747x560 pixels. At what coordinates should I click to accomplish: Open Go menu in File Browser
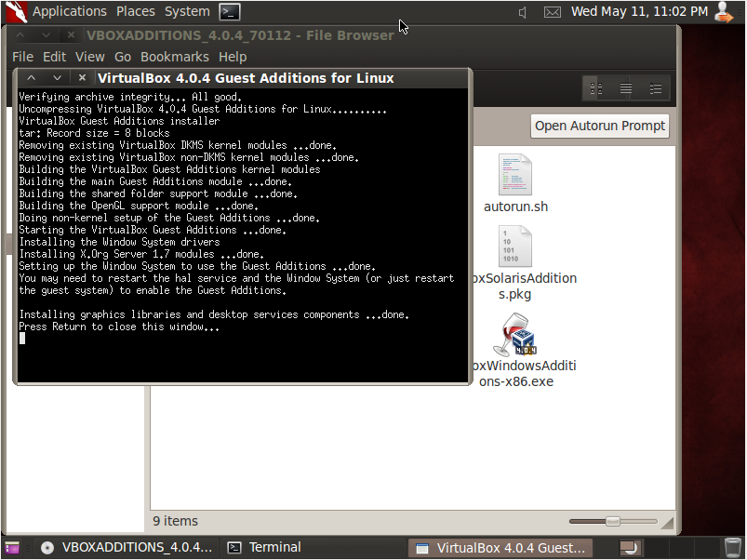coord(123,57)
